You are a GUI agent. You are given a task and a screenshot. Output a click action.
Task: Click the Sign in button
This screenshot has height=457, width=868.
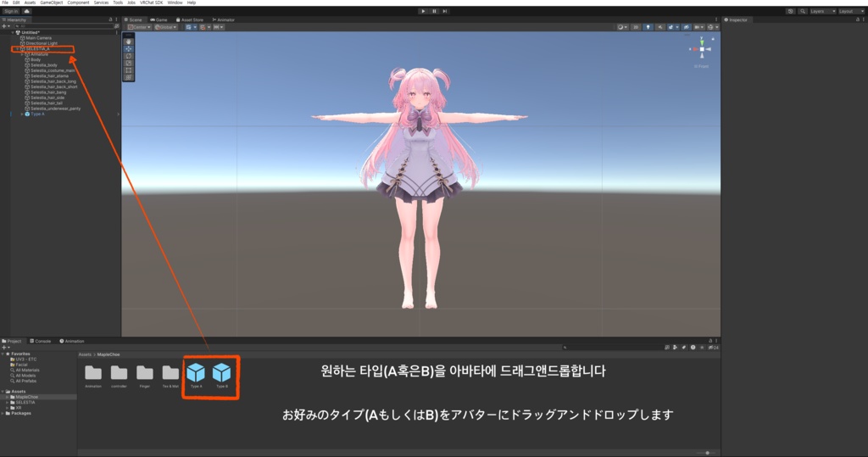point(11,11)
